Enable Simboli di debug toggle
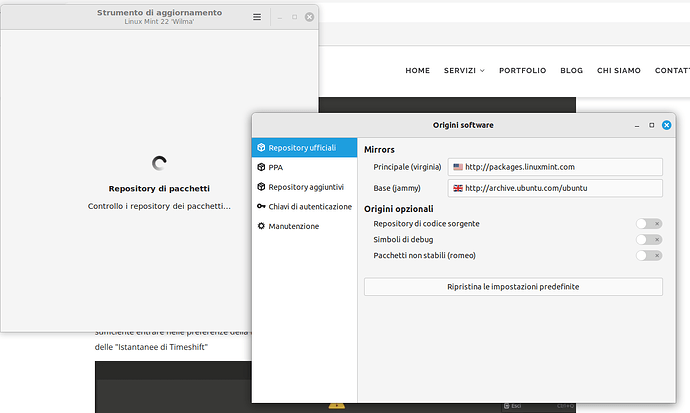This screenshot has height=413, width=690. pos(649,240)
